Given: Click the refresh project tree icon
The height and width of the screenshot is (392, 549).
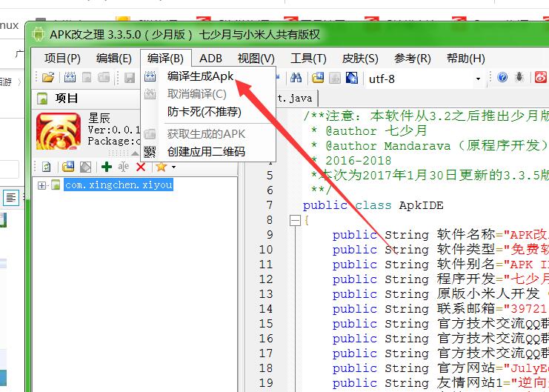Looking at the screenshot, I should 47,167.
